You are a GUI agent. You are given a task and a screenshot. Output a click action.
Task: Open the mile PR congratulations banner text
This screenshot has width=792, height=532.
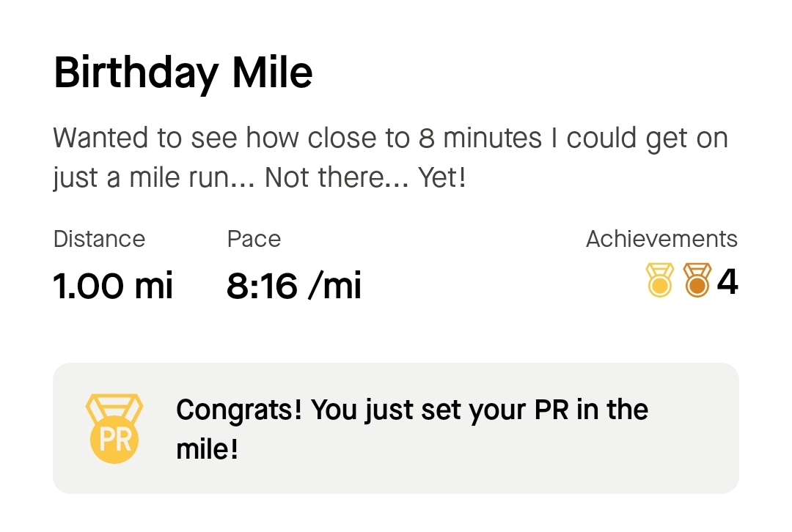[x=411, y=429]
